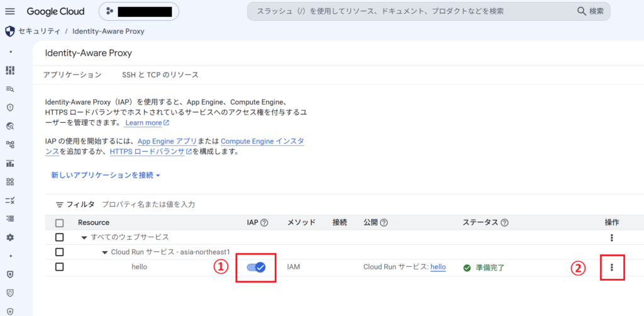Open the widgets squares icon in sidebar

point(10,182)
